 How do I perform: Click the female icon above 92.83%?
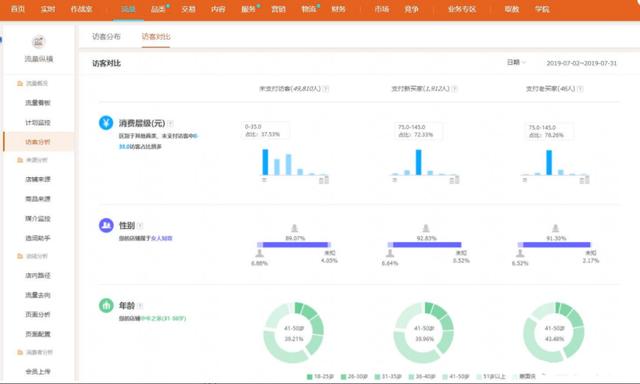tap(426, 228)
